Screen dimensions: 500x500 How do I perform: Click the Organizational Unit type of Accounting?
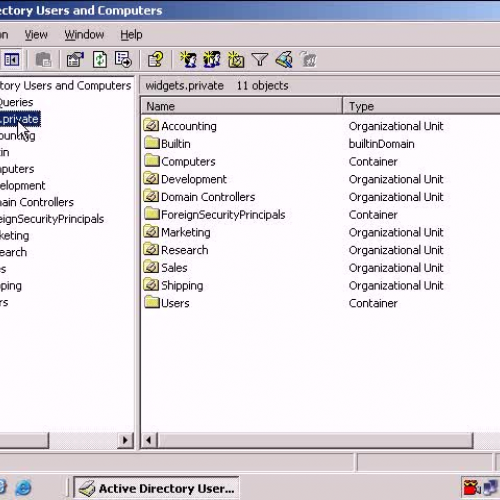(x=396, y=126)
